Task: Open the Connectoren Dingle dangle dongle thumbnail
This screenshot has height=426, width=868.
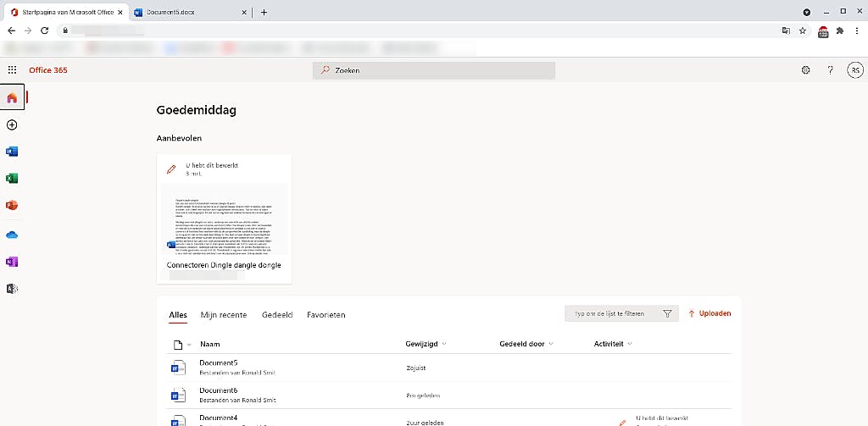Action: point(224,219)
